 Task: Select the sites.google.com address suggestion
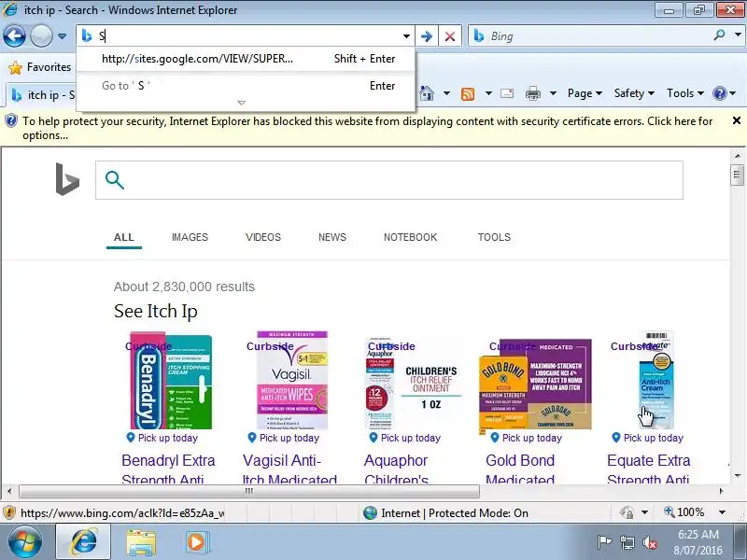(x=246, y=59)
